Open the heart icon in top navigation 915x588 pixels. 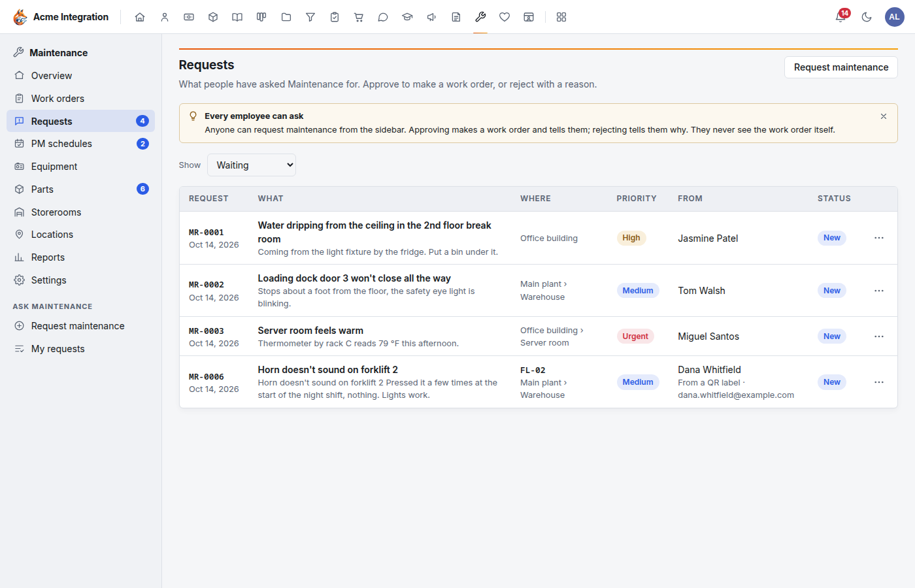[x=505, y=17]
